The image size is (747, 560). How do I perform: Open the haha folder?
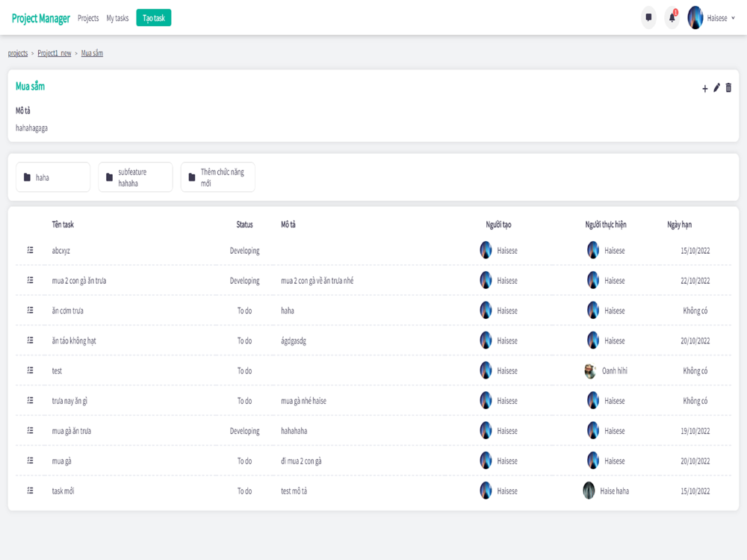pos(53,177)
